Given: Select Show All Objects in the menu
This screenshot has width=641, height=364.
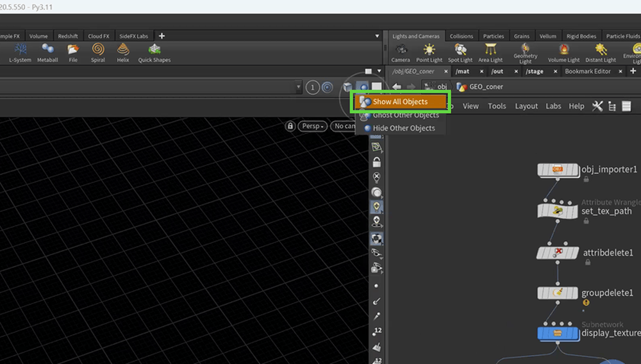Looking at the screenshot, I should click(400, 102).
